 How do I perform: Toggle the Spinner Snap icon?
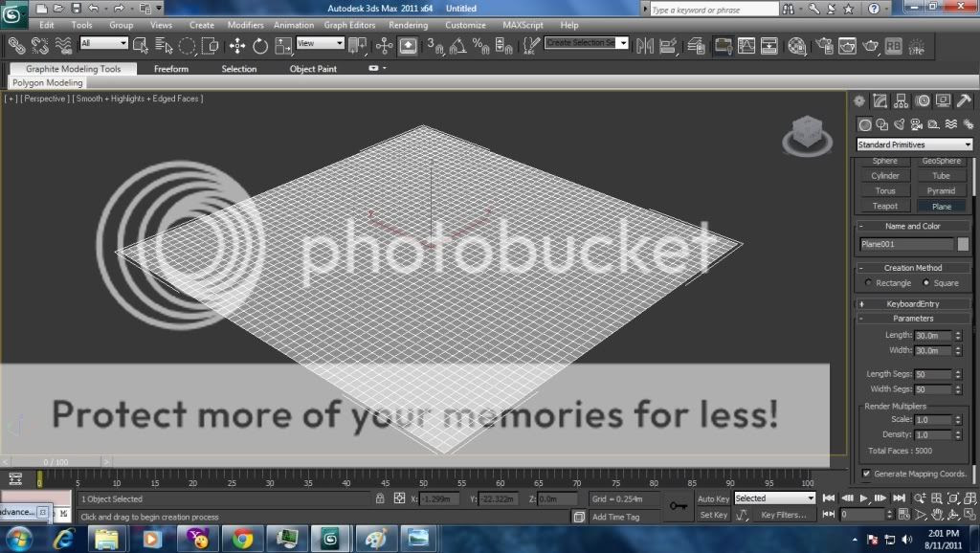pos(503,46)
